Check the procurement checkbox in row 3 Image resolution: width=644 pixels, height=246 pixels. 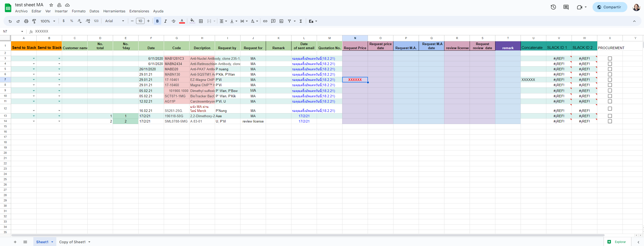(610, 58)
